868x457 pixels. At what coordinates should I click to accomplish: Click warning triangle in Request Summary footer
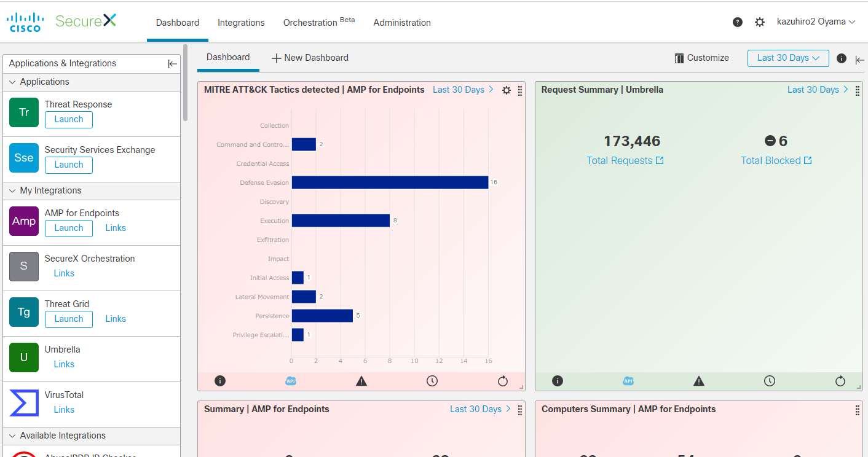coord(699,381)
